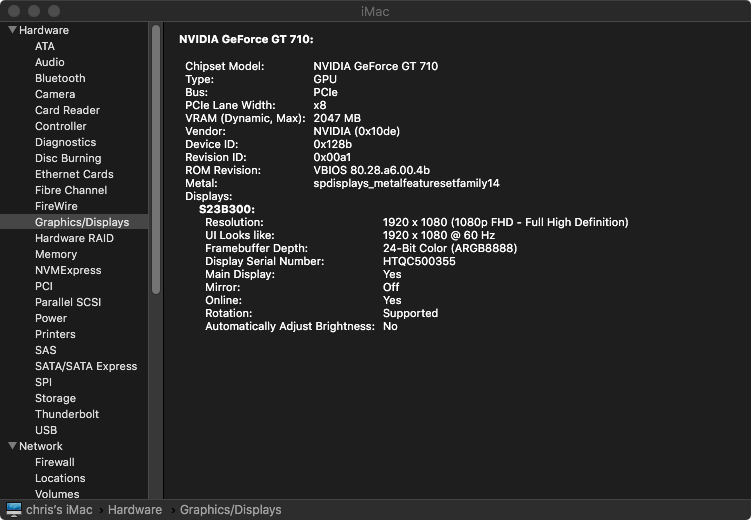Viewport: 751px width, 520px height.
Task: Click the computer icon in the path bar
Action: coord(13,510)
